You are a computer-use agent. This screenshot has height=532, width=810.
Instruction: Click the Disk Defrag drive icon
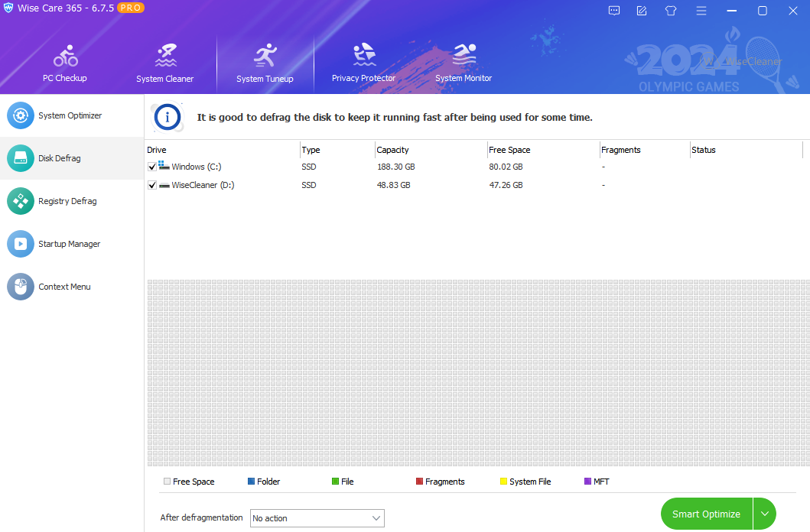(21, 158)
